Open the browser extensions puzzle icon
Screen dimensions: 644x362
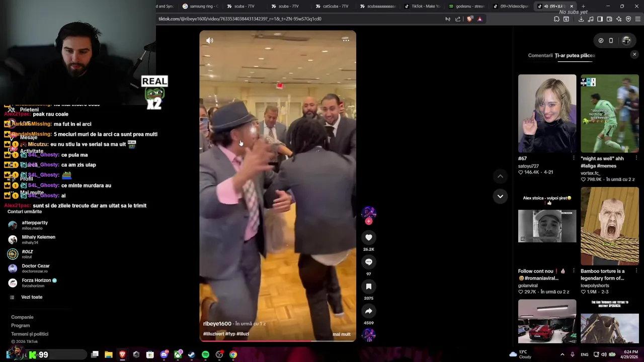pos(556,19)
